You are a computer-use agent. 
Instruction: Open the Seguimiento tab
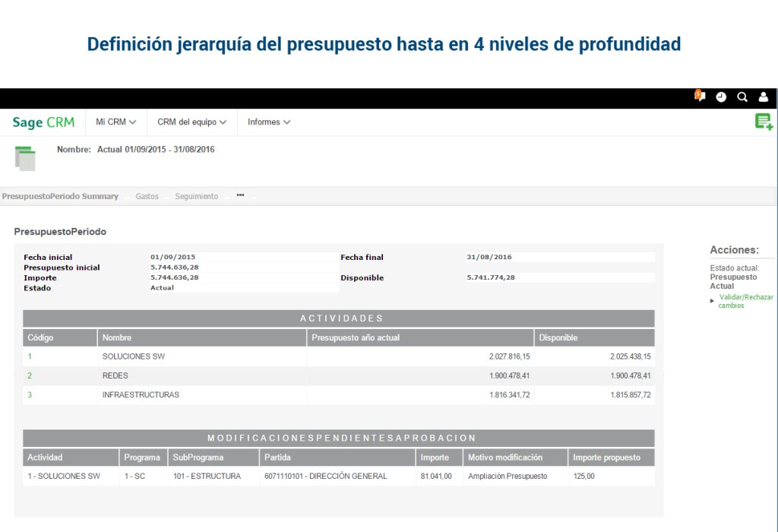pos(196,195)
